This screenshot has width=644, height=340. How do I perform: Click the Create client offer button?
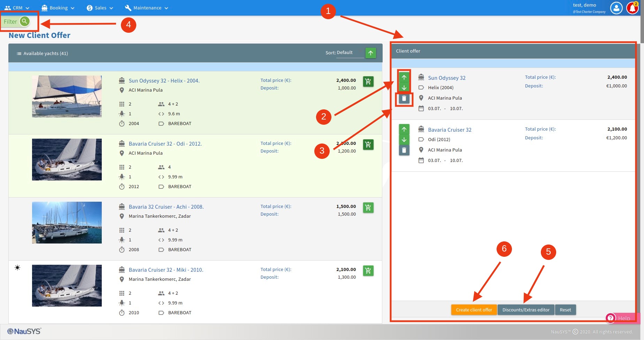point(474,310)
